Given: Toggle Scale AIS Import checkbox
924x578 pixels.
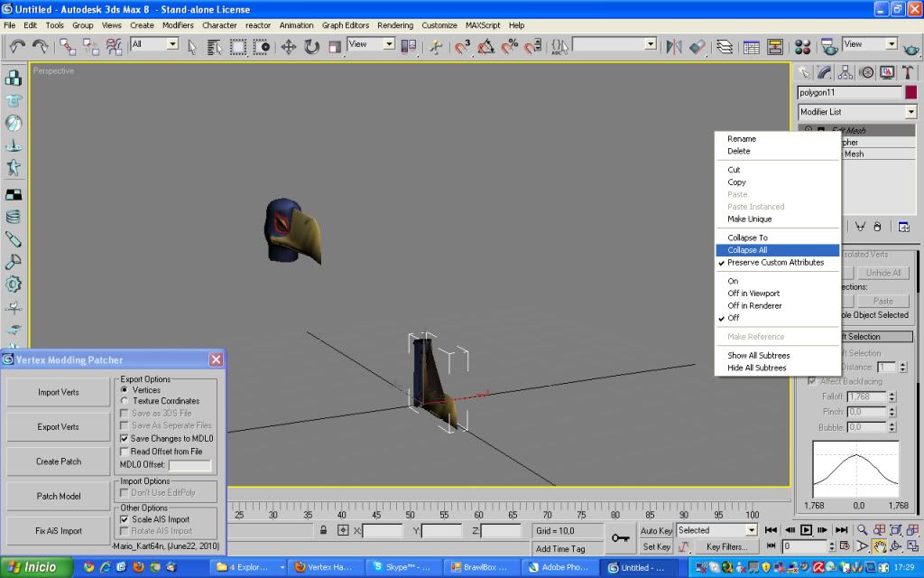Looking at the screenshot, I should click(x=124, y=519).
